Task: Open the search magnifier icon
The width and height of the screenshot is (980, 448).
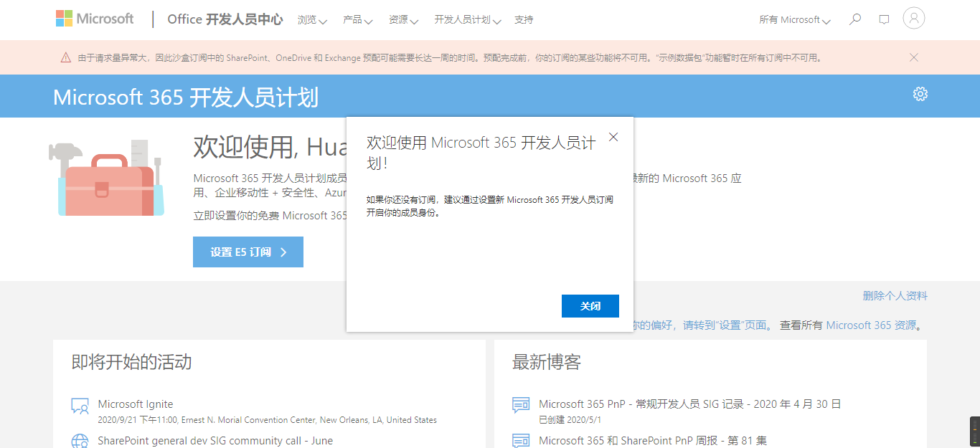Action: [854, 19]
